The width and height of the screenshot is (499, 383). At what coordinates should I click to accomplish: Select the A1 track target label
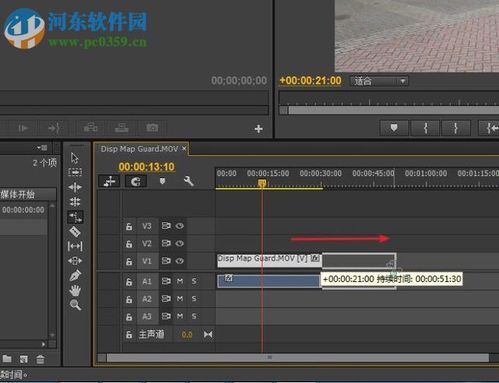coord(147,281)
